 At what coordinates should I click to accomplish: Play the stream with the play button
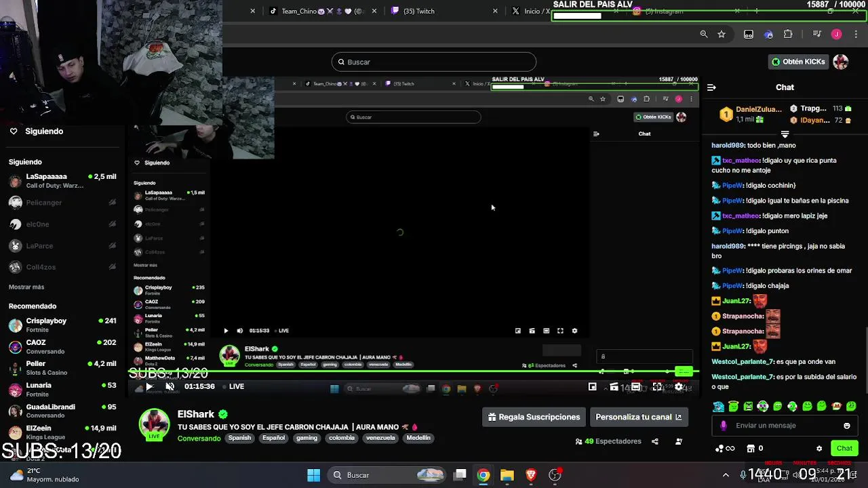click(149, 387)
